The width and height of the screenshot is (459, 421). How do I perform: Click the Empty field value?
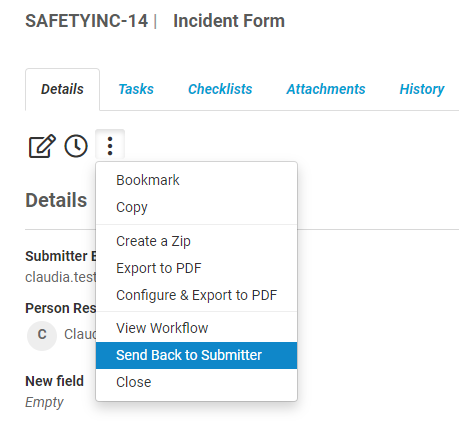(x=44, y=402)
